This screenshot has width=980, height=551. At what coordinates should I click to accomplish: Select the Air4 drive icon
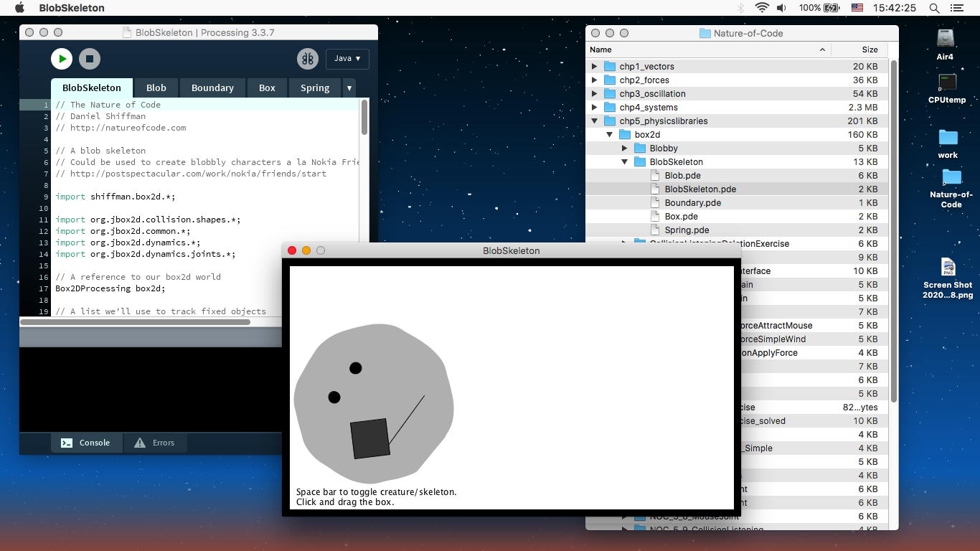945,39
